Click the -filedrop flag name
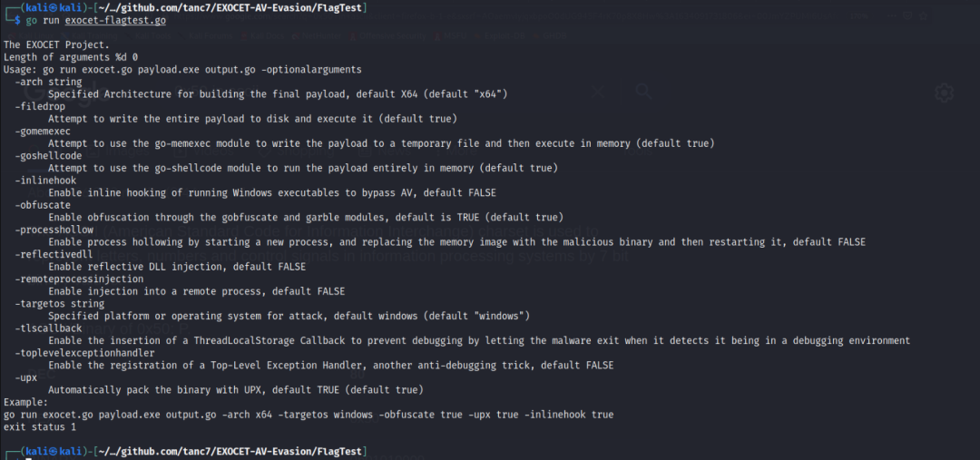Image resolution: width=980 pixels, height=460 pixels. pyautogui.click(x=43, y=106)
